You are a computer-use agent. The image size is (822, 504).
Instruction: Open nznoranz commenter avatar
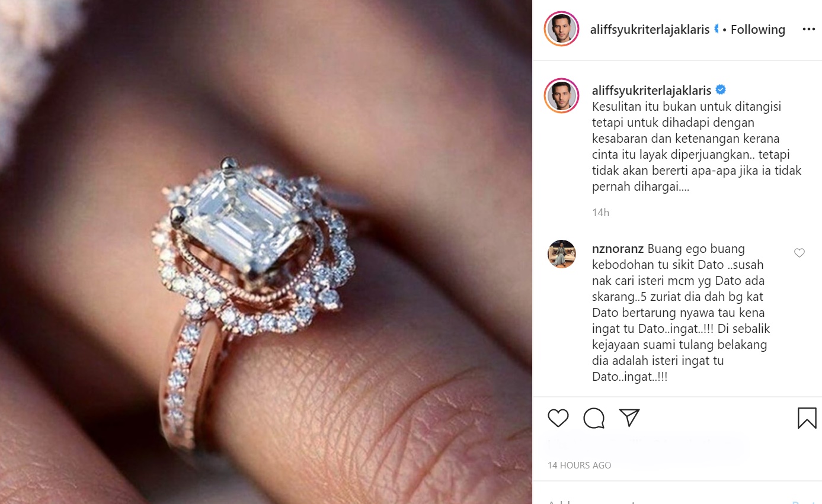pyautogui.click(x=562, y=254)
